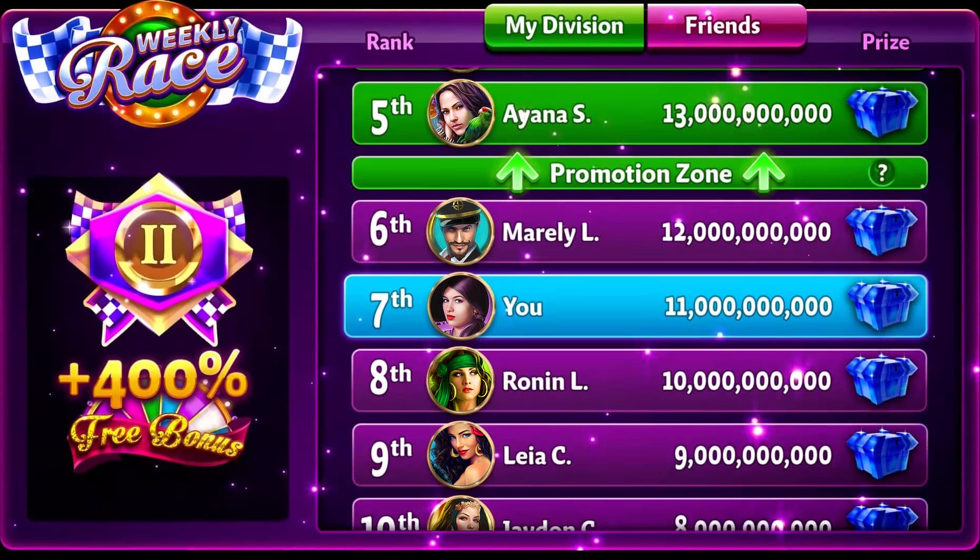980x560 pixels.
Task: Open Leia C.'s avatar portrait
Action: [x=461, y=455]
